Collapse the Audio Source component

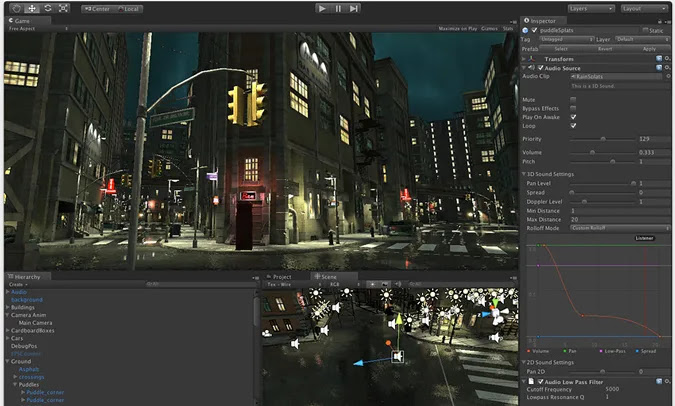[x=524, y=68]
